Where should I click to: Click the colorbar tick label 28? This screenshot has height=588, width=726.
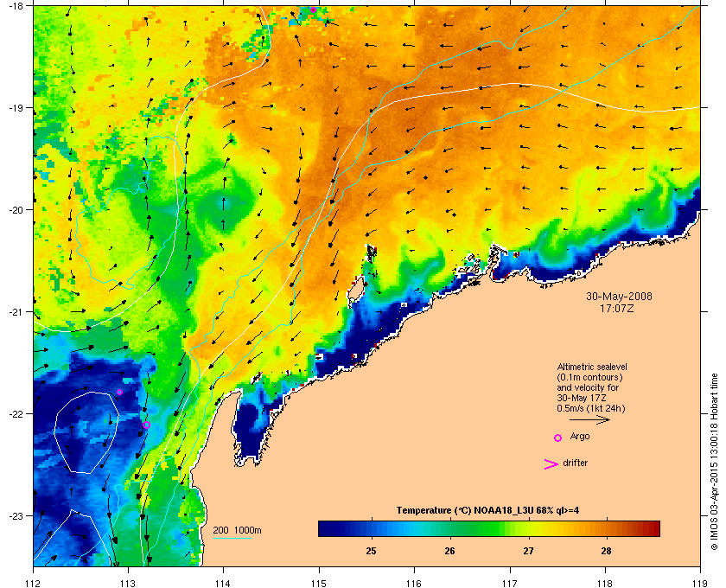(606, 551)
